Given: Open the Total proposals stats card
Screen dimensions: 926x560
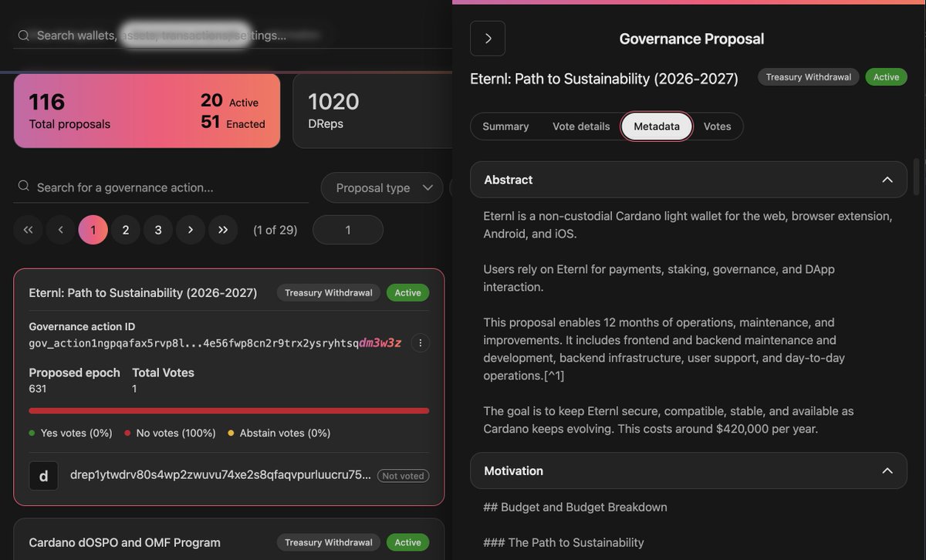Looking at the screenshot, I should [147, 111].
